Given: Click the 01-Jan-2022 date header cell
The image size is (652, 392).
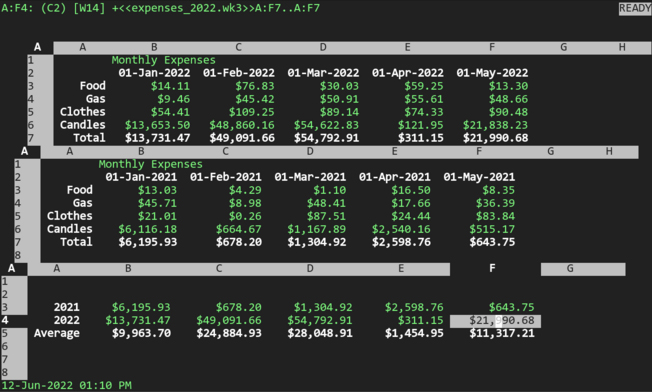Looking at the screenshot, I should coord(154,73).
